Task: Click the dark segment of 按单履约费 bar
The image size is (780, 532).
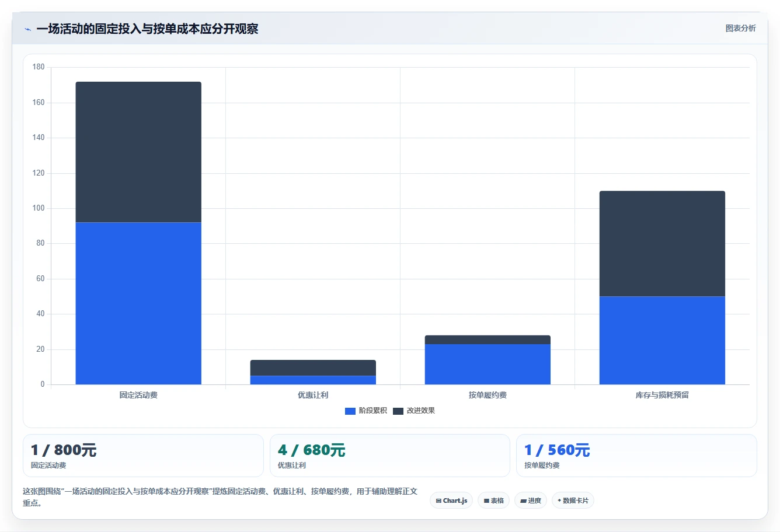Action: click(487, 339)
